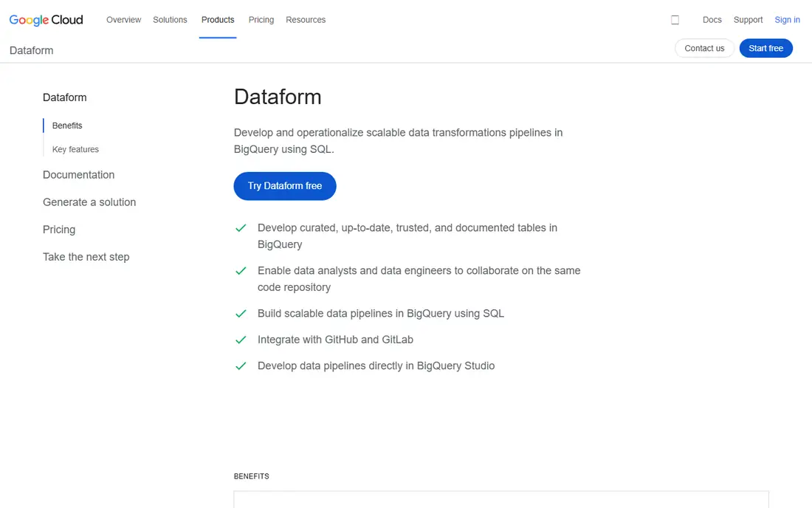Click the Google Cloud logo

click(x=46, y=20)
